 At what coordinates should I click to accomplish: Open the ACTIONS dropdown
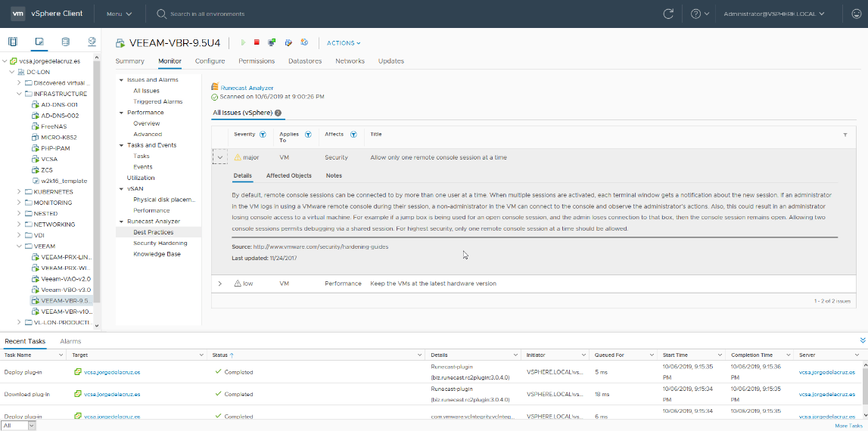tap(344, 42)
